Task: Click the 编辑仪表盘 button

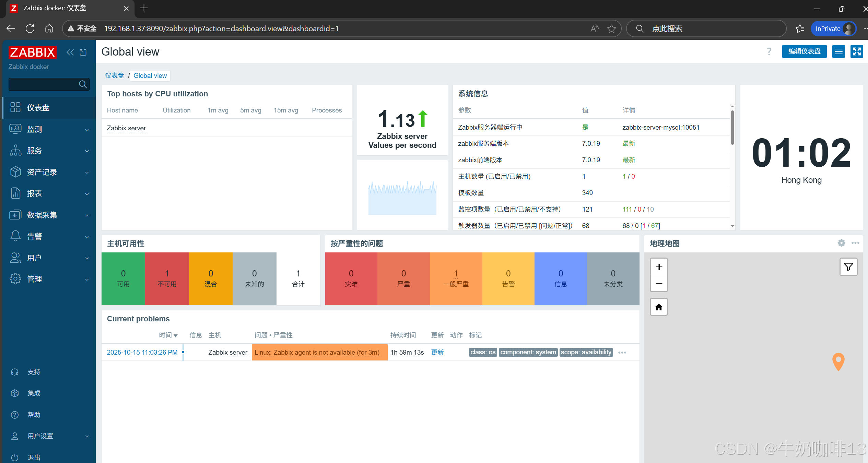Action: point(804,51)
